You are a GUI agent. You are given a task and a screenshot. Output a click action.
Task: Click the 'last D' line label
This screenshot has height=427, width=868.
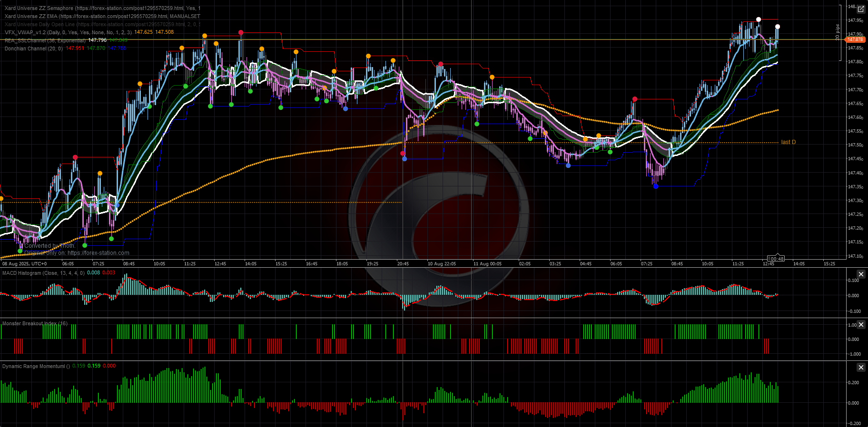point(789,142)
